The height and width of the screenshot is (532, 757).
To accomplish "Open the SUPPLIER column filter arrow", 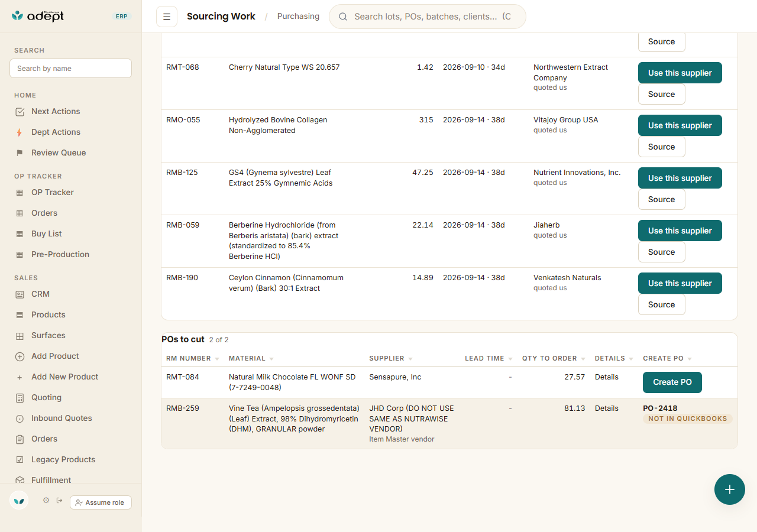I will point(410,359).
